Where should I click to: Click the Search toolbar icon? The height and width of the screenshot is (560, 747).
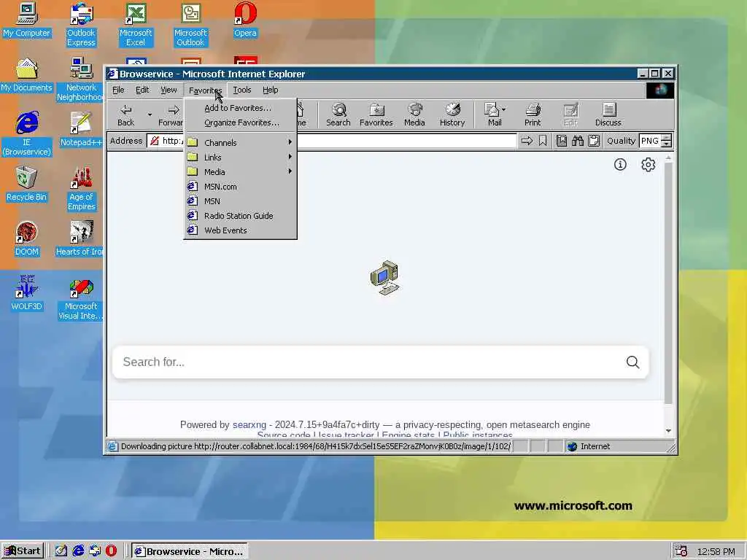click(x=338, y=114)
